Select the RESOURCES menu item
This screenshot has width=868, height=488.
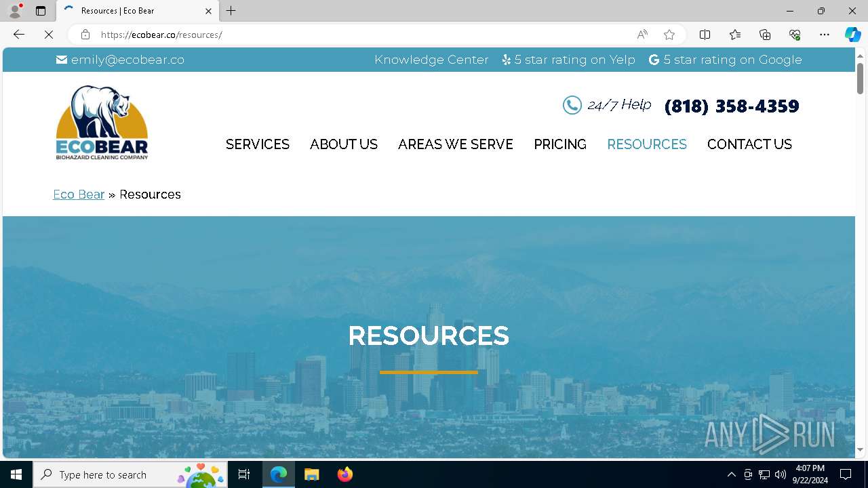[647, 144]
